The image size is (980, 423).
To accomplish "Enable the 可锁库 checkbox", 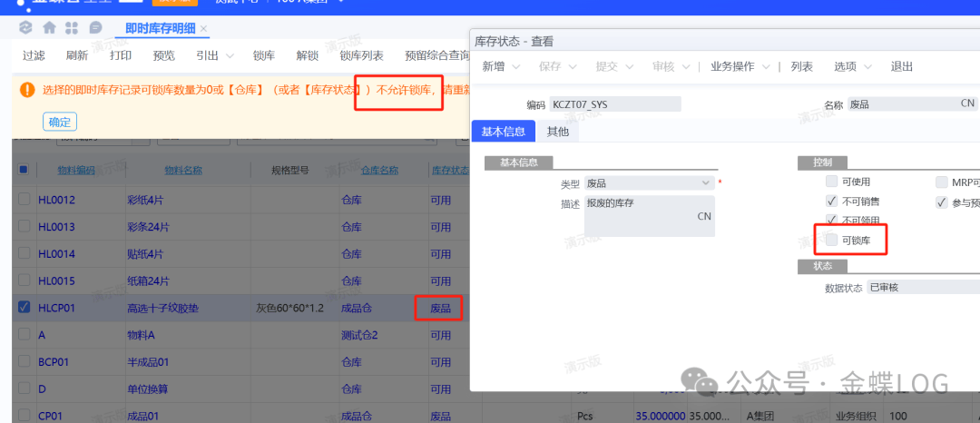I will [832, 240].
